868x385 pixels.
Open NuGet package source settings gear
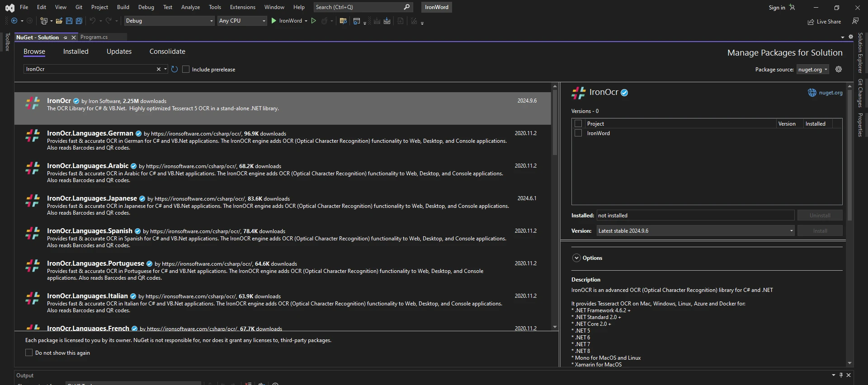click(x=839, y=69)
